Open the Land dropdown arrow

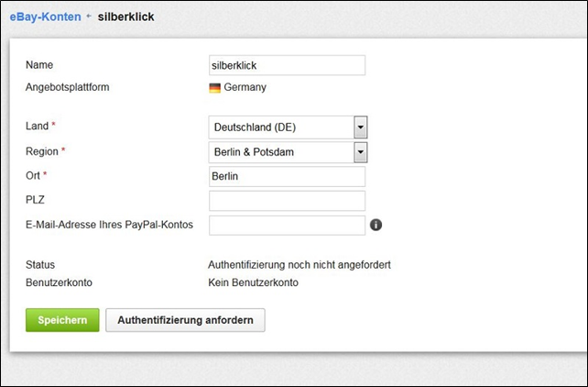360,127
